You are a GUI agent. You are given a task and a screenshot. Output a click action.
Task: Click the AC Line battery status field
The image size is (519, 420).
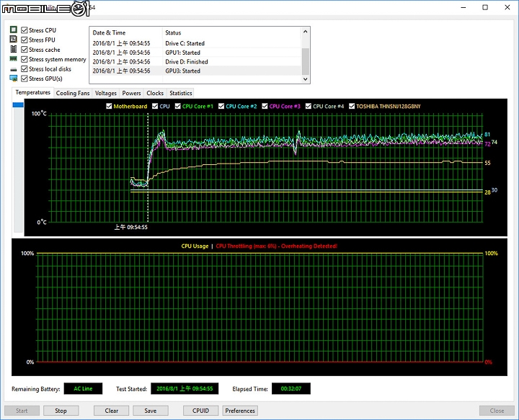click(x=83, y=388)
